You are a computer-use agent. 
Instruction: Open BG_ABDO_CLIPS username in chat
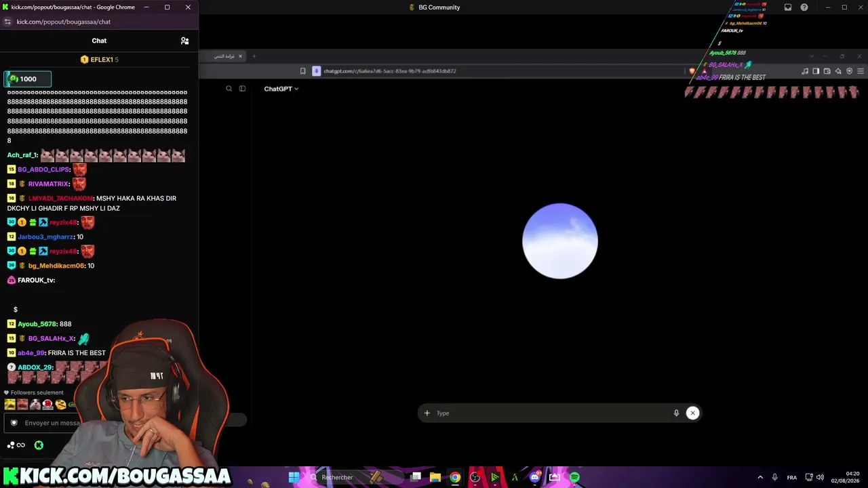[x=43, y=169]
